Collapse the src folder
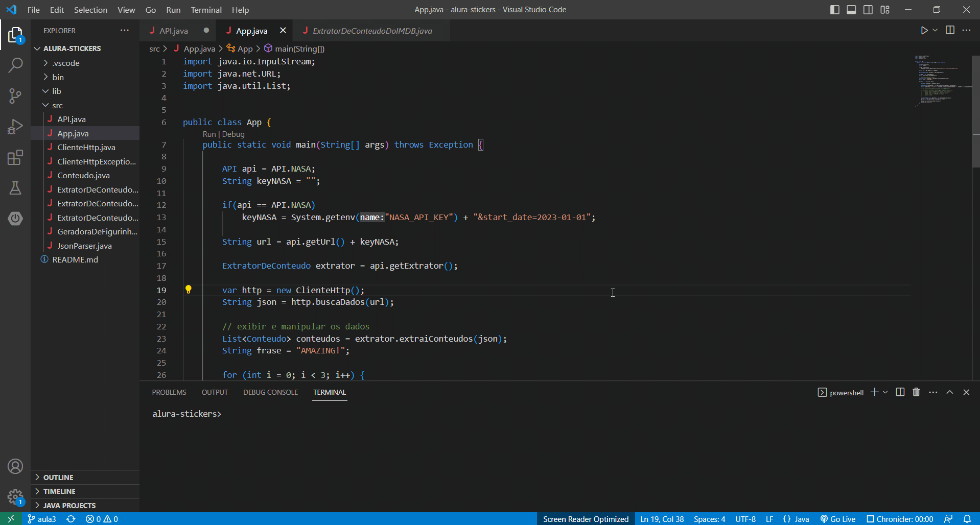This screenshot has height=525, width=980. tap(85, 105)
